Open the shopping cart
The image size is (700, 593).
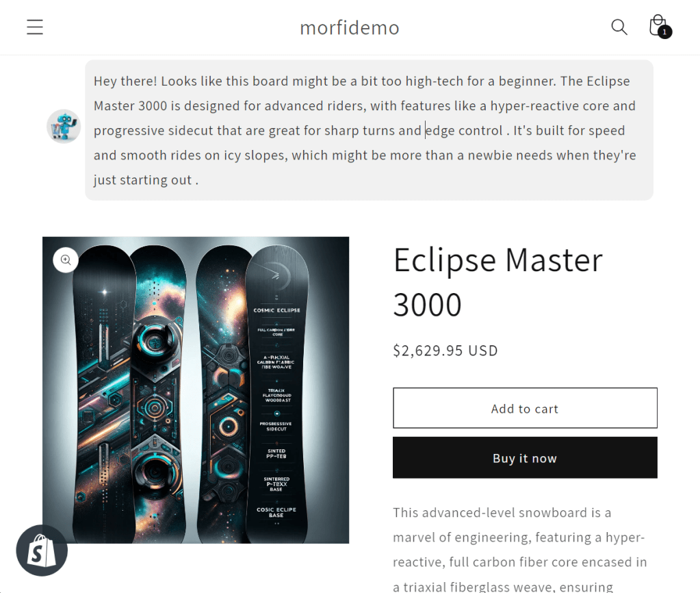(657, 26)
